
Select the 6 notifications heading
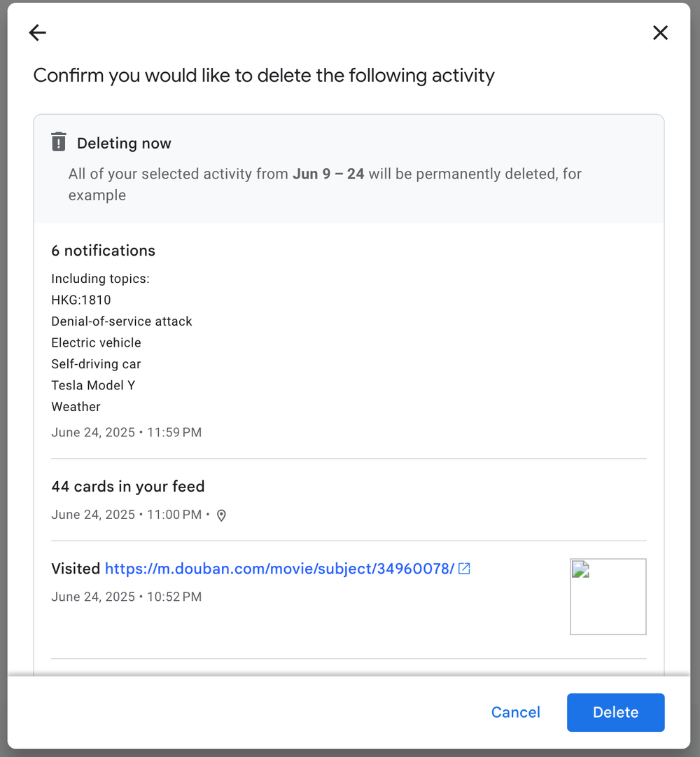pos(103,250)
